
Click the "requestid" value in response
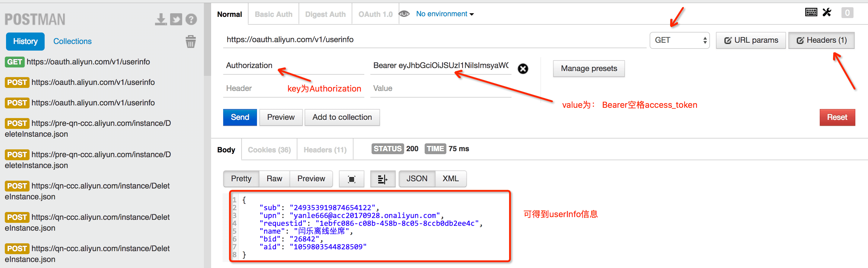click(397, 223)
